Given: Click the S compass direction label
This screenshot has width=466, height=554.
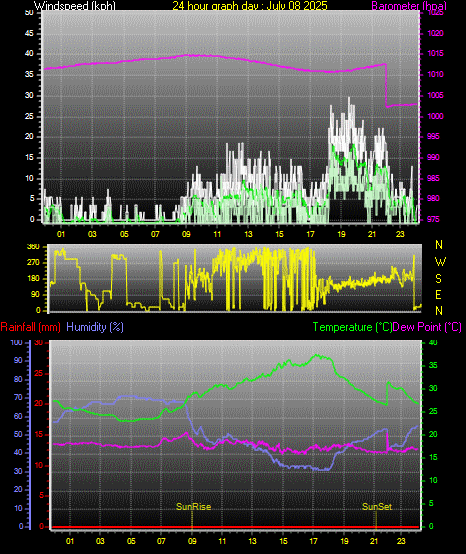Looking at the screenshot, I should coord(438,279).
